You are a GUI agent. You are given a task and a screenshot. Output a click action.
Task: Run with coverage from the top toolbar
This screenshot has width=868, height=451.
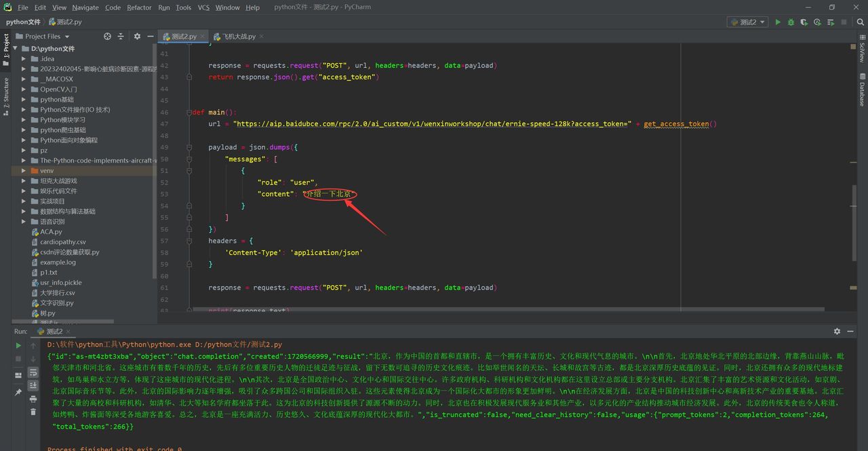[x=804, y=22]
